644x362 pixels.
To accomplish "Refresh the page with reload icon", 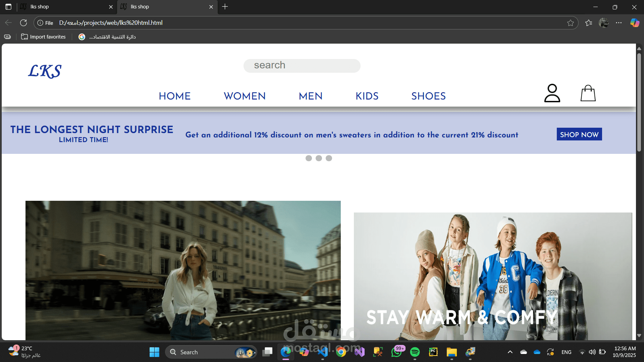I will click(x=23, y=23).
